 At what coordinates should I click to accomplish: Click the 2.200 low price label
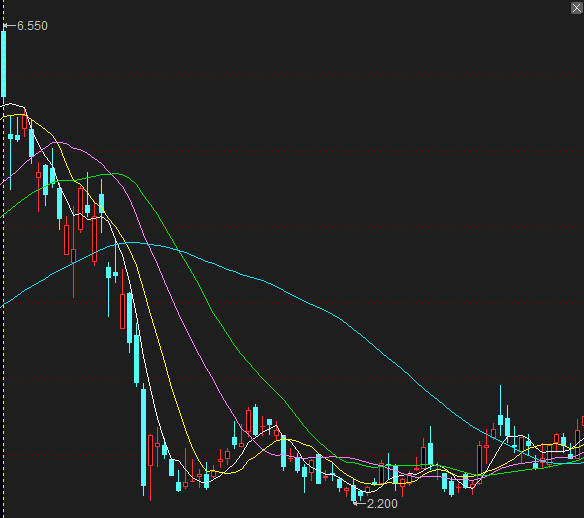click(x=382, y=503)
